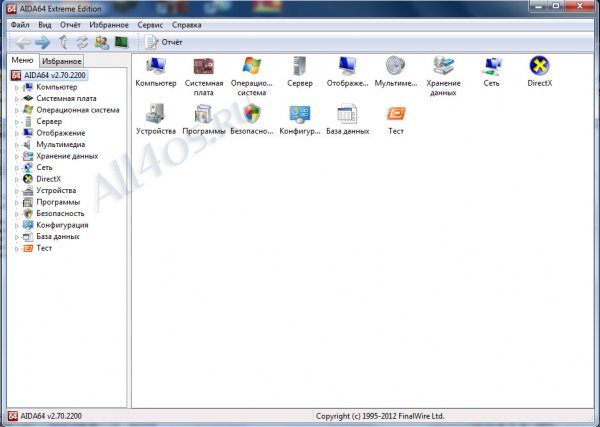Expand the Компьютер tree node
Image resolution: width=600 pixels, height=427 pixels.
pos(16,87)
